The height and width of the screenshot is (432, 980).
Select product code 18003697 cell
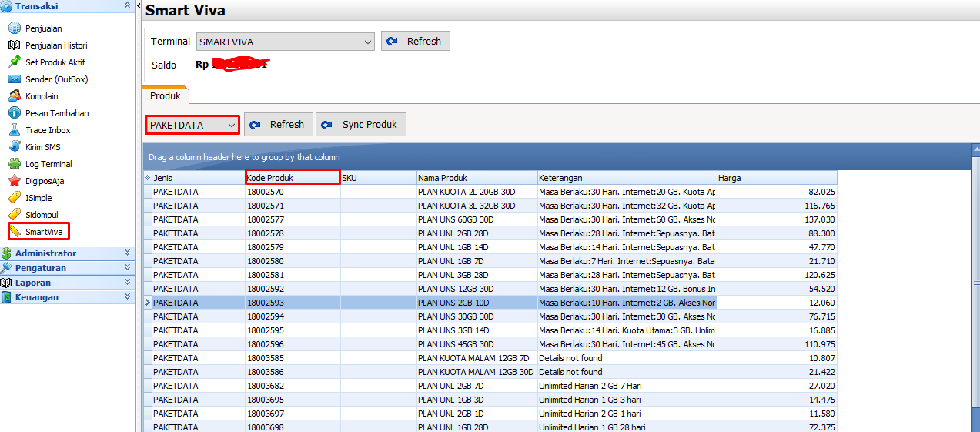pyautogui.click(x=293, y=414)
